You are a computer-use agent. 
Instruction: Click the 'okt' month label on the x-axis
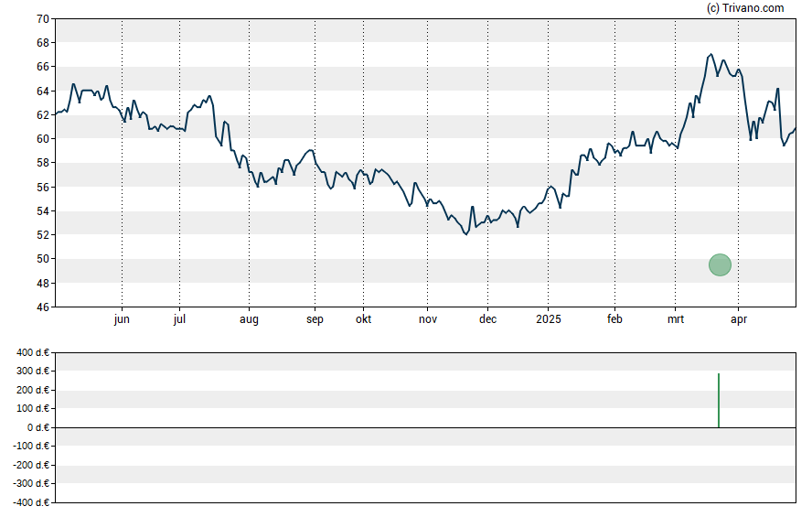(x=363, y=319)
